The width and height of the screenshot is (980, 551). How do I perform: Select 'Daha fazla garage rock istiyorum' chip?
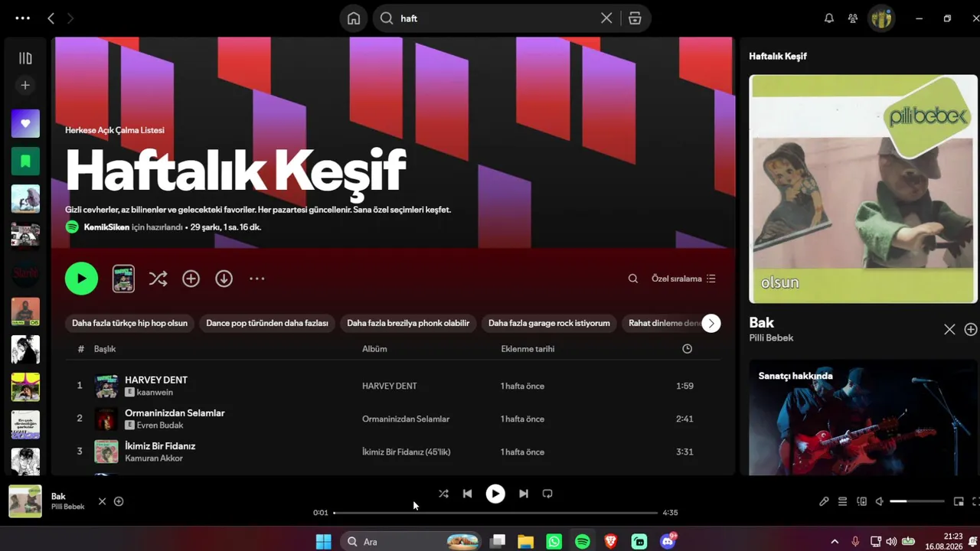549,323
